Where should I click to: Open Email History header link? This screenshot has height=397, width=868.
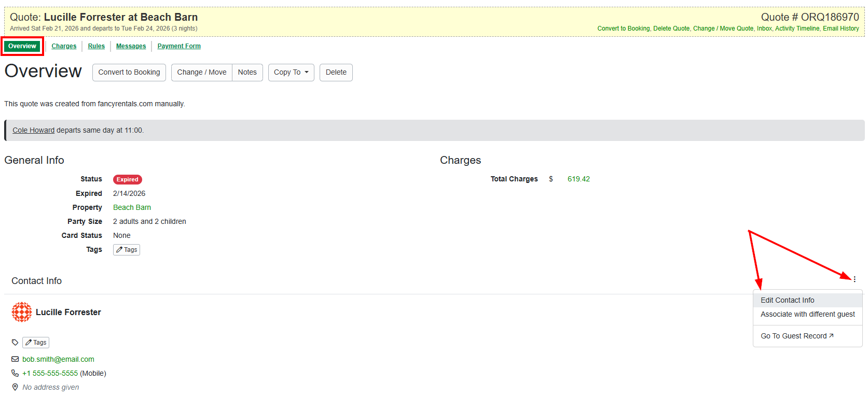841,29
